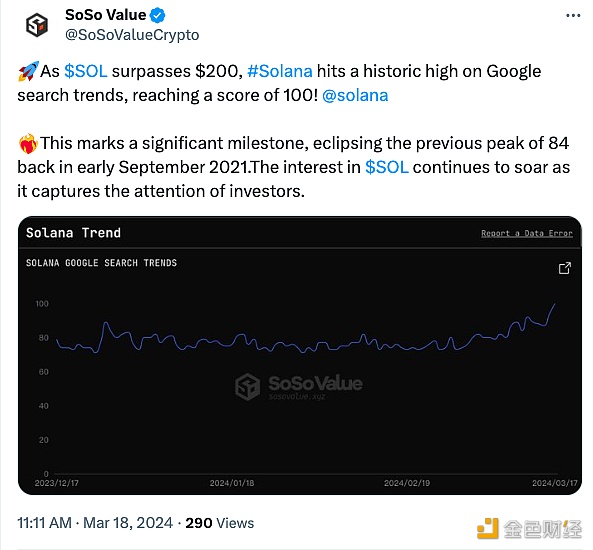Open the three-dot more options menu
This screenshot has width=593, height=550.
[573, 16]
